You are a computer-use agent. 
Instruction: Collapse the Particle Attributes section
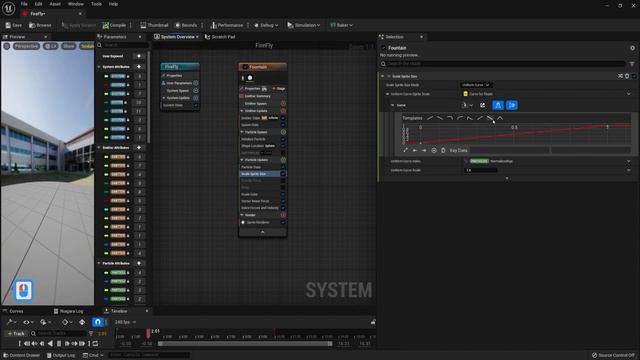click(x=99, y=263)
